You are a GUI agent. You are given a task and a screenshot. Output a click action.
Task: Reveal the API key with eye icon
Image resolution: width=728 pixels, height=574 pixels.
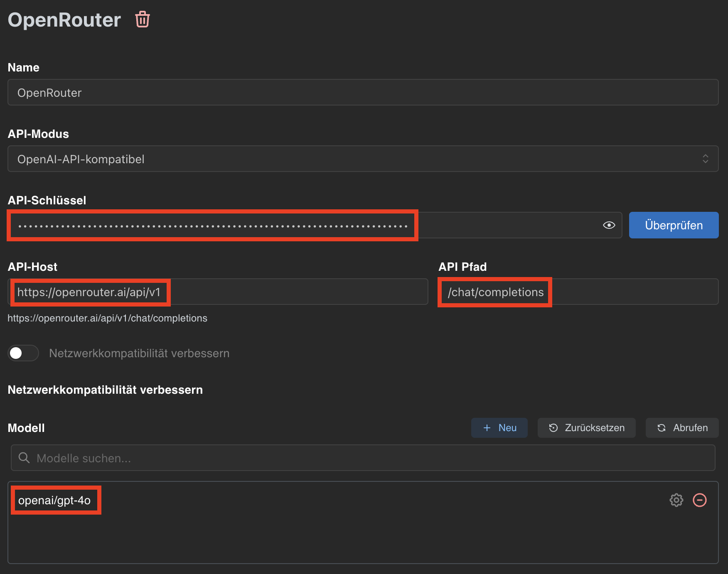(x=609, y=225)
